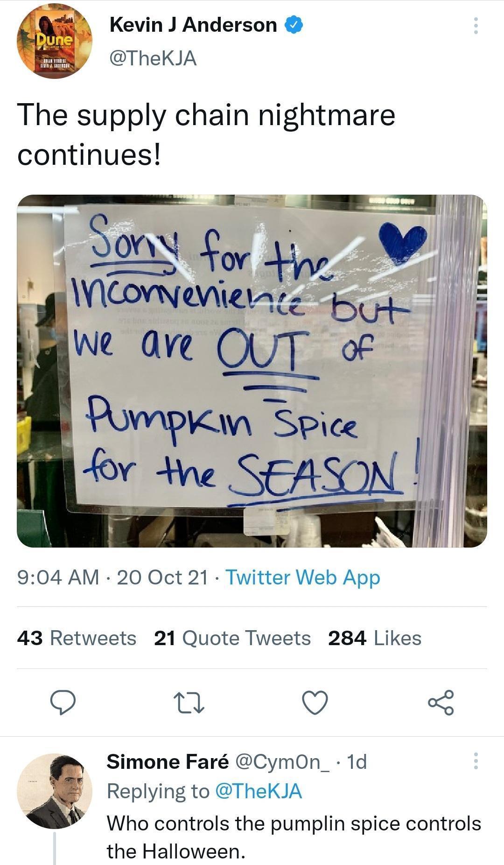Click the 9:04 AM tweet timestamp
The image size is (504, 865).
(x=58, y=577)
